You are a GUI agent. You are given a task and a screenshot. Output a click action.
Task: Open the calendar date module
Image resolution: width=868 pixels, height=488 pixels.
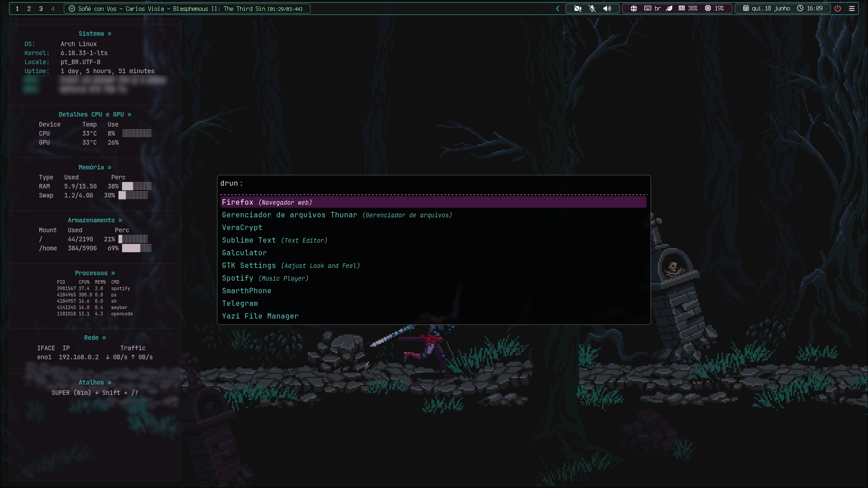point(766,9)
